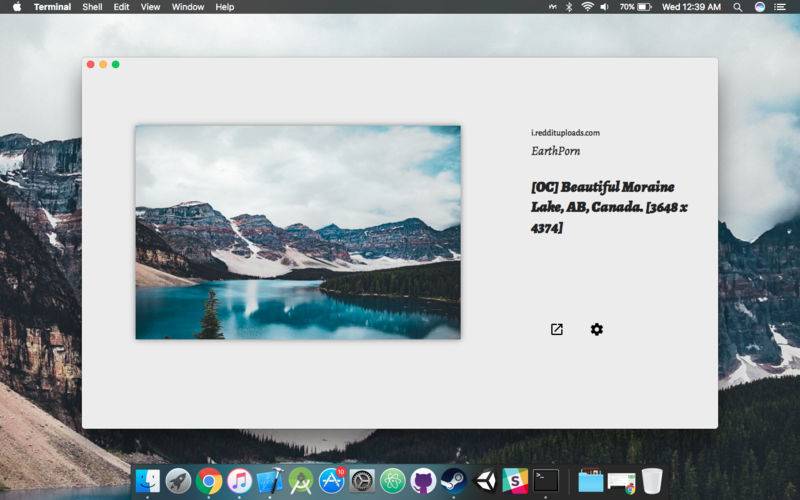Image resolution: width=800 pixels, height=500 pixels.
Task: Launch GitHub Desktop from the dock
Action: [x=423, y=481]
